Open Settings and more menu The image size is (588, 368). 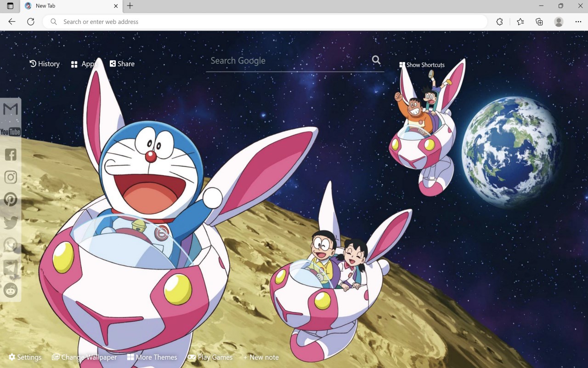578,22
